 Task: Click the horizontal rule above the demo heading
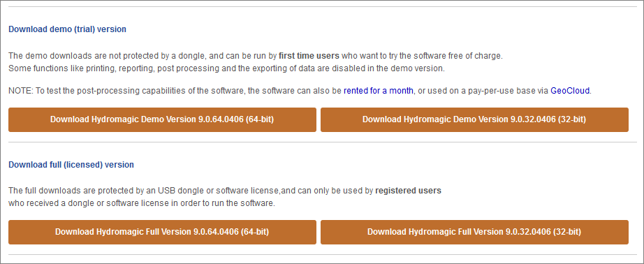323,7
